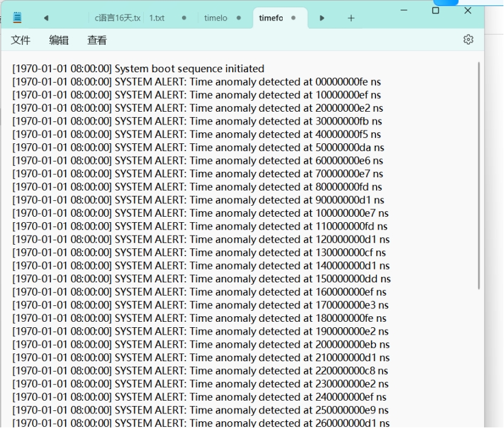Open the 文件 menu

tap(21, 40)
